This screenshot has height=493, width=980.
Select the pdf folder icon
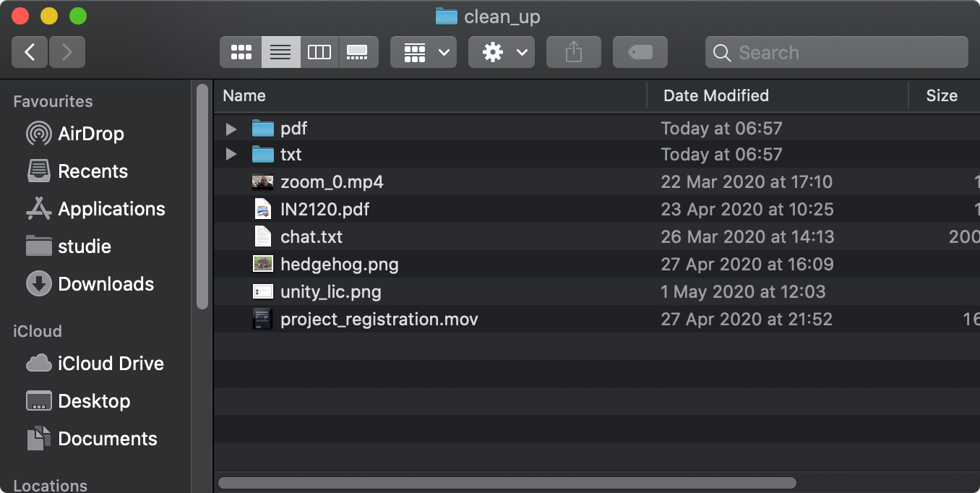click(263, 129)
